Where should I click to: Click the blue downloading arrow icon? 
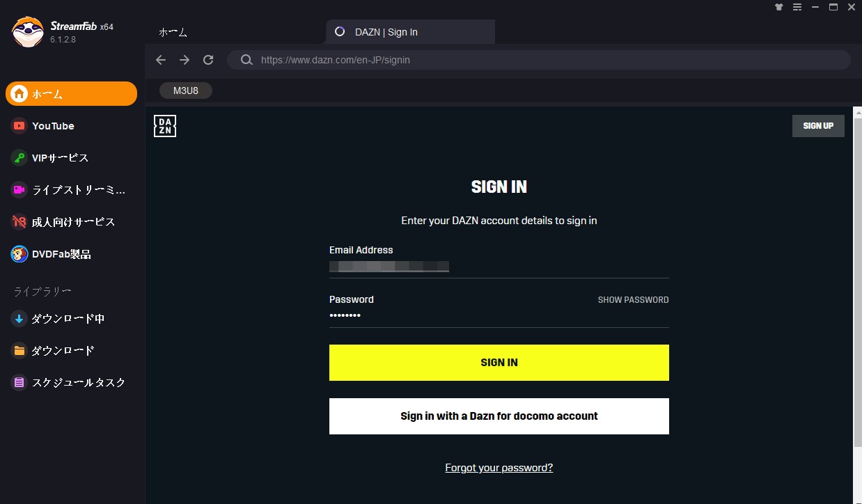[x=19, y=319]
